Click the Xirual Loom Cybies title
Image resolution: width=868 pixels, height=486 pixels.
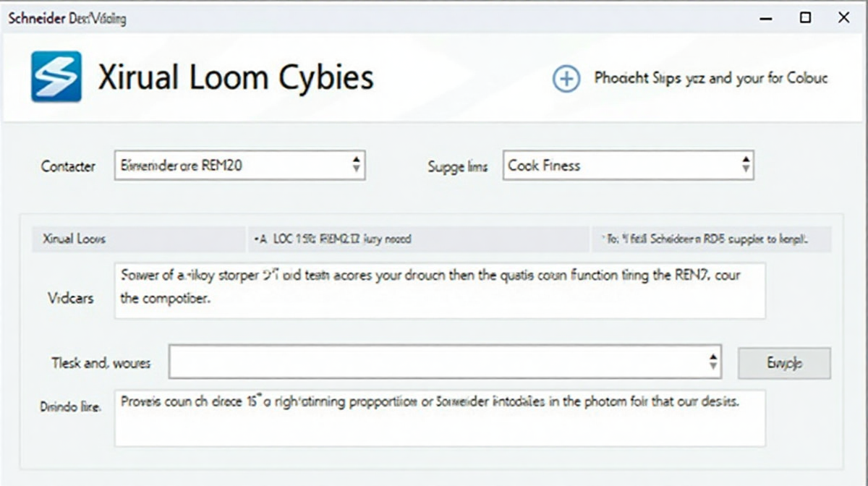click(x=236, y=77)
